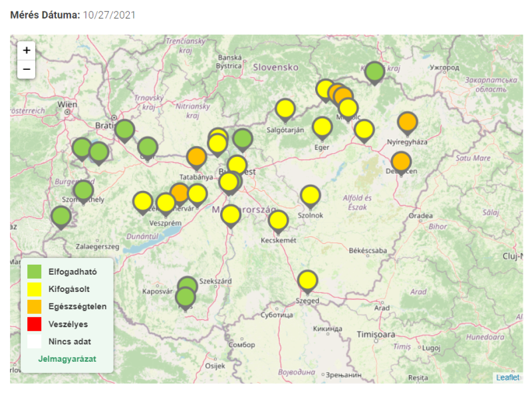Select the green marker at Szombathely

(x=84, y=192)
